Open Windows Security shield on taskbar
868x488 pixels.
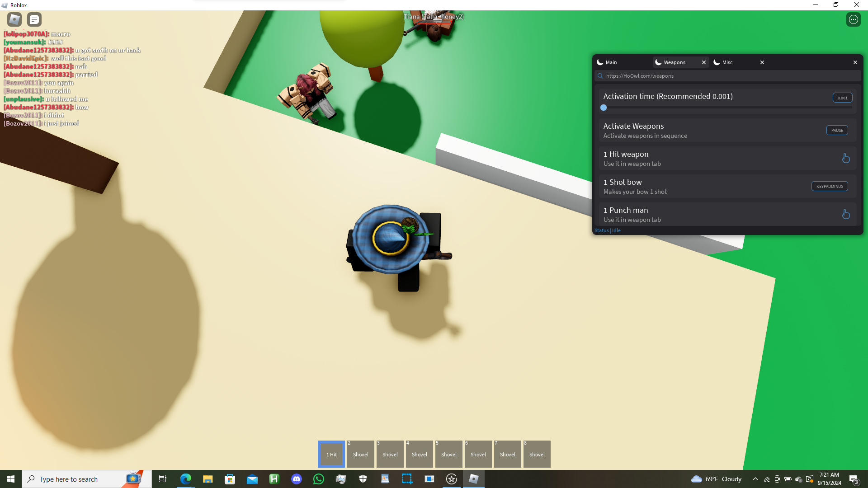click(x=363, y=479)
